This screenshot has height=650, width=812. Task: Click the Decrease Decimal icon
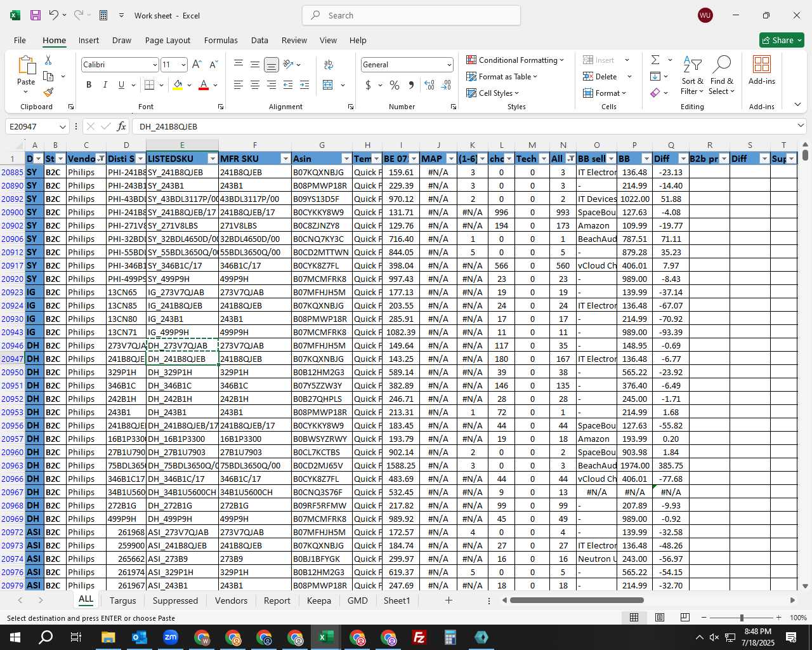point(446,85)
